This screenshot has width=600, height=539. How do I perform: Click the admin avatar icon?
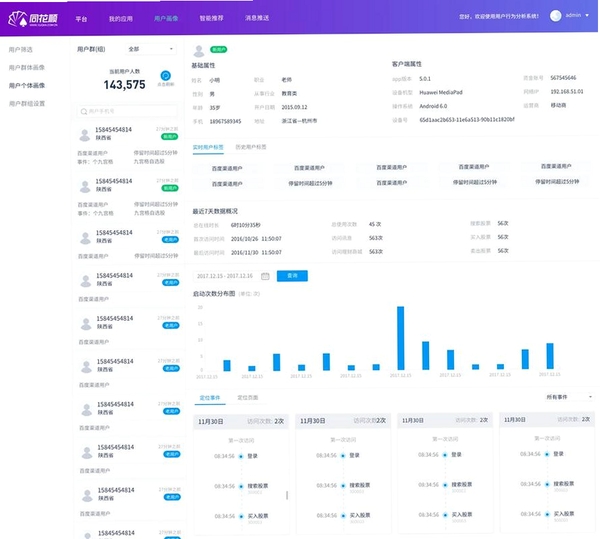click(x=555, y=16)
